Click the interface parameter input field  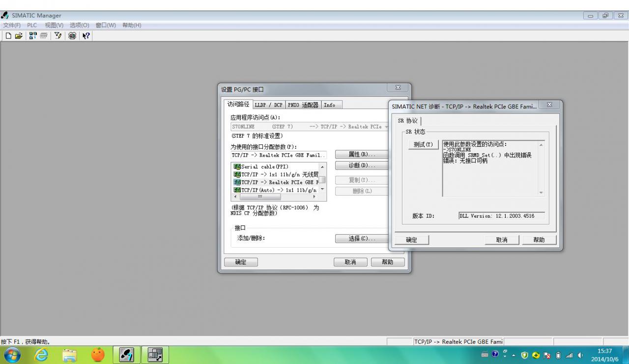coord(279,155)
